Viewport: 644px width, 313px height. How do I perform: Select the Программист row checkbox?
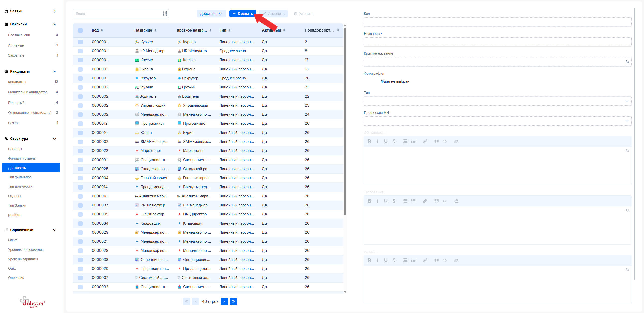[80, 123]
